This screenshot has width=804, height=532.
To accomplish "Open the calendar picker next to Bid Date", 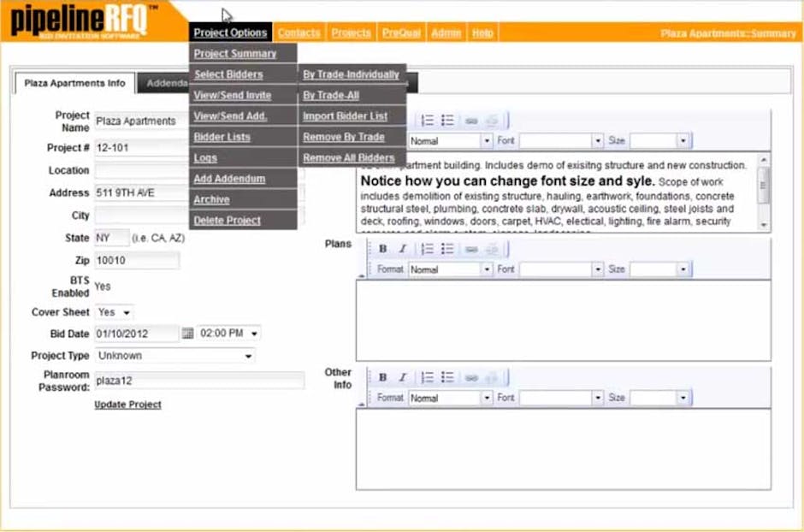I will pos(186,334).
